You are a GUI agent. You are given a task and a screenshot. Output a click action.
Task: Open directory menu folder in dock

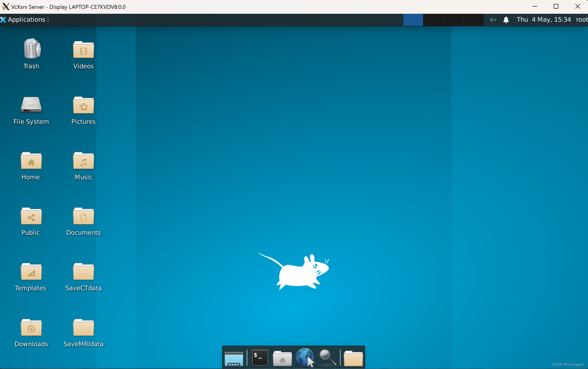pos(353,358)
